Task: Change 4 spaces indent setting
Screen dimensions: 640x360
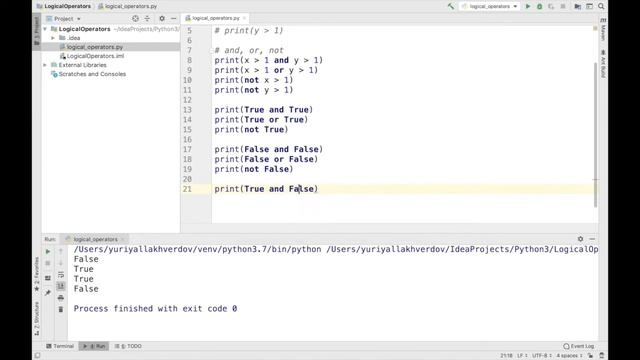Action: pyautogui.click(x=569, y=356)
